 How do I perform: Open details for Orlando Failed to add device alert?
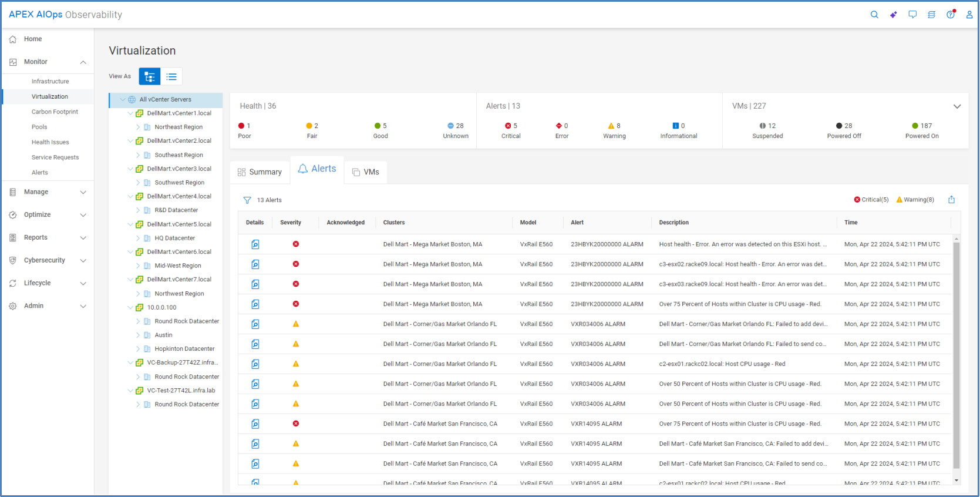(x=255, y=324)
